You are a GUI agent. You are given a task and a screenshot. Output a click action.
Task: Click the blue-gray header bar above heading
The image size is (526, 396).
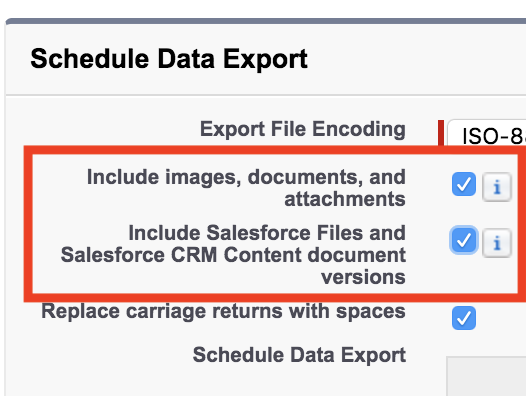coord(266,21)
